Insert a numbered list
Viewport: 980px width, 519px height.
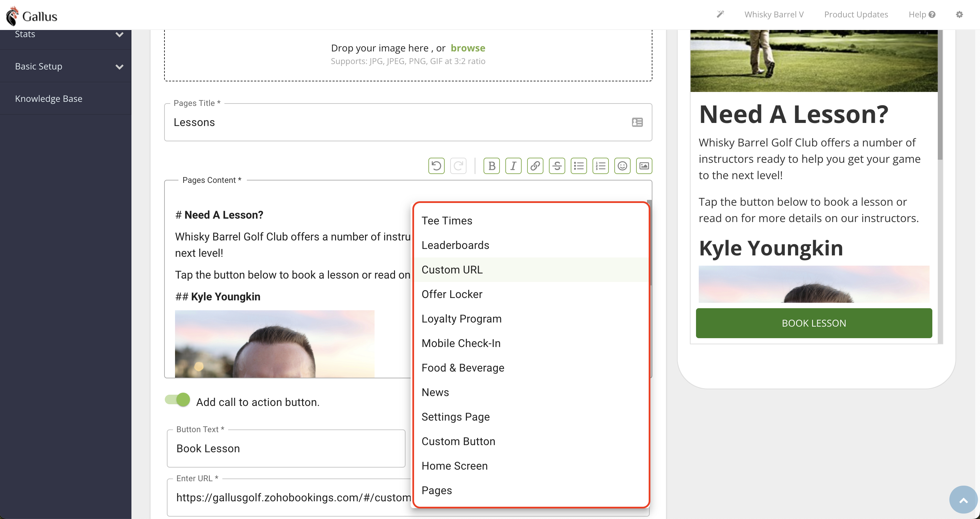pos(600,166)
